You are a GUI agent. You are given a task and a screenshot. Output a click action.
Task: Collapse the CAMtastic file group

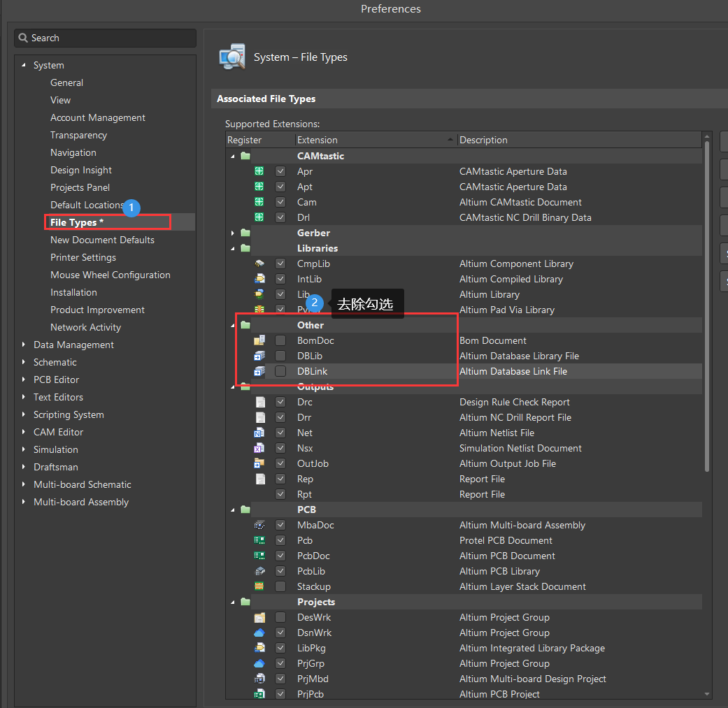point(231,155)
